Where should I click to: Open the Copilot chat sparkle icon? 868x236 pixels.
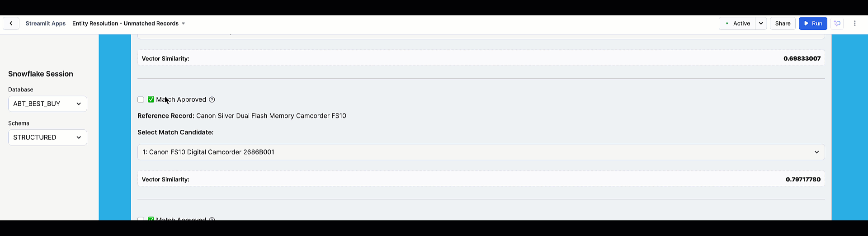point(837,24)
